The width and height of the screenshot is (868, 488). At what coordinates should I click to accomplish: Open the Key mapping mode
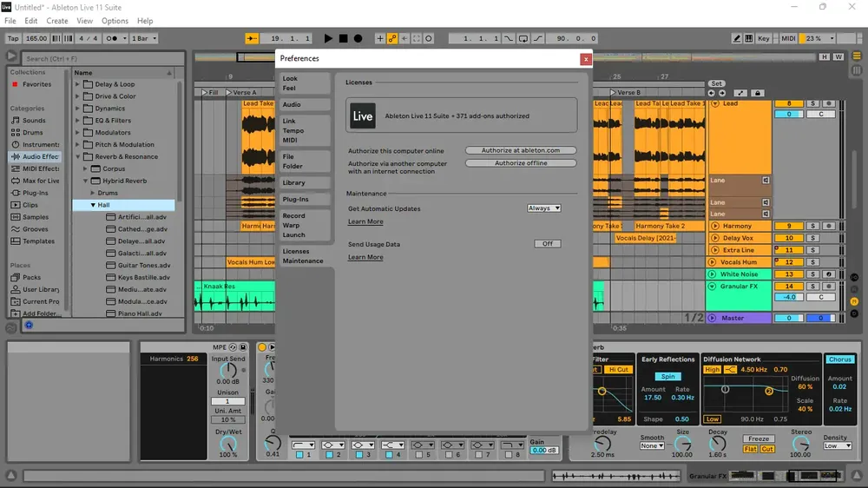[x=763, y=38]
